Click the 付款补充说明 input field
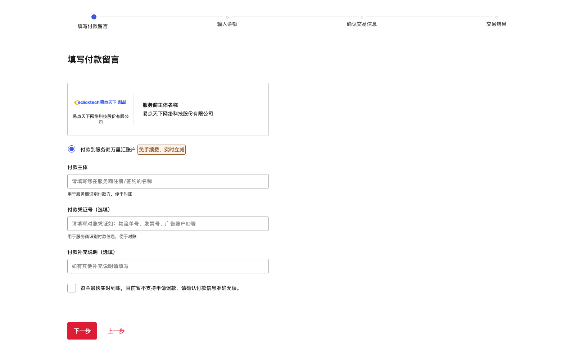This screenshot has width=588, height=364. (168, 266)
